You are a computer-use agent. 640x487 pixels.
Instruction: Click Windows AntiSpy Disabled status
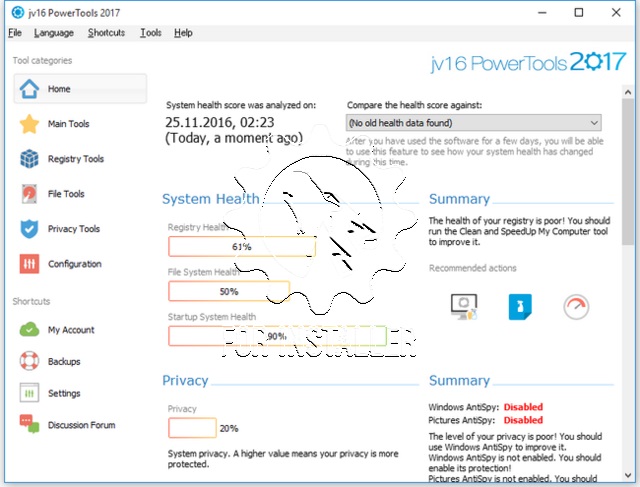click(x=523, y=407)
